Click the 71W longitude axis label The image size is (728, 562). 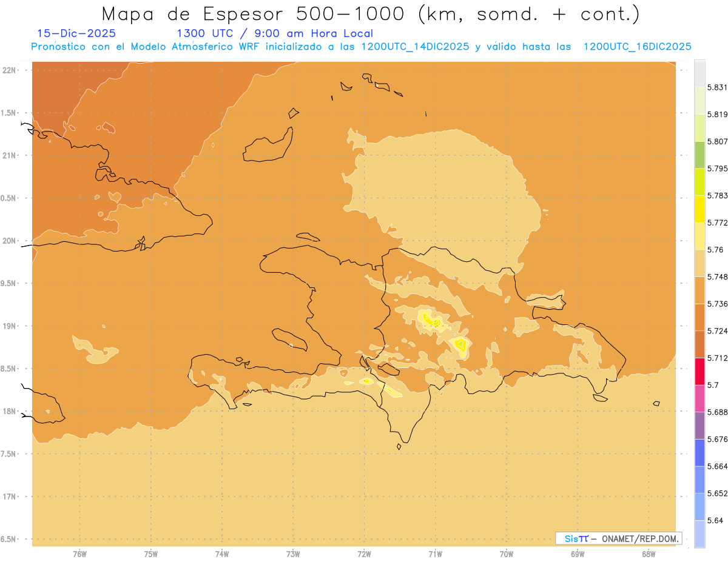pos(435,555)
